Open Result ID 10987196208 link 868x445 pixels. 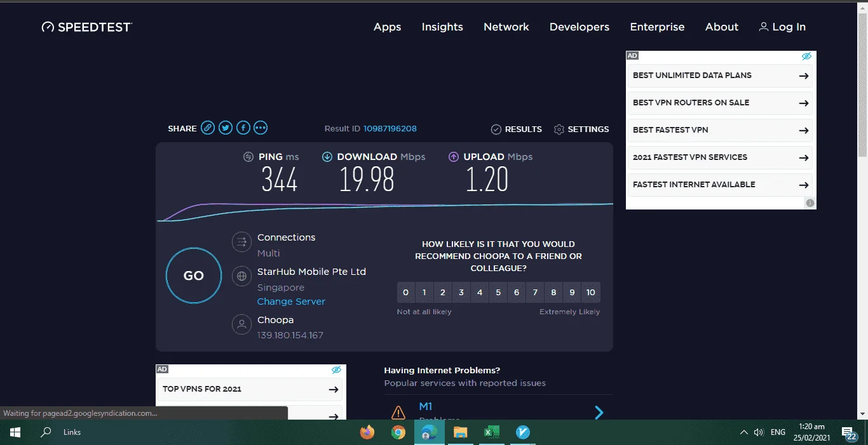390,129
